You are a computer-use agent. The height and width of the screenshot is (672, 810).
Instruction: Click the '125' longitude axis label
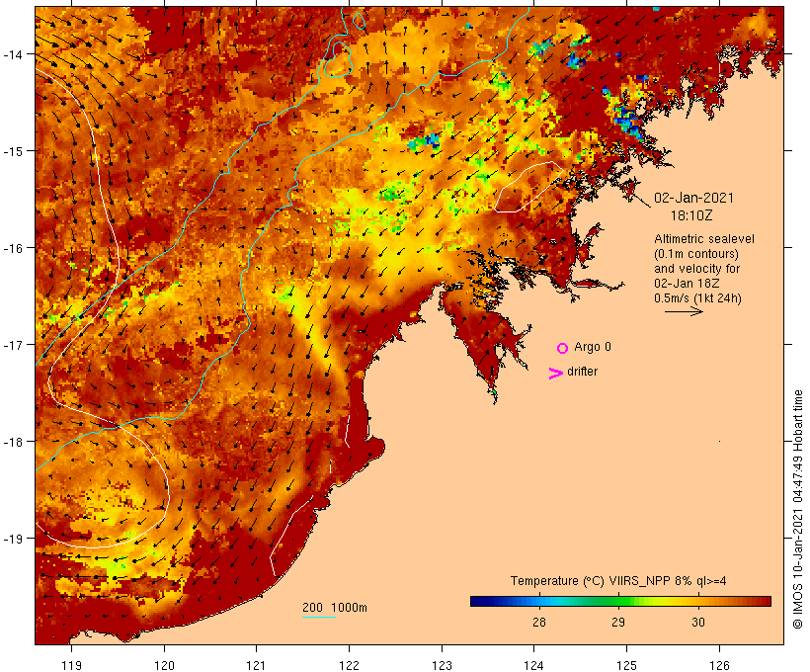coord(626,665)
